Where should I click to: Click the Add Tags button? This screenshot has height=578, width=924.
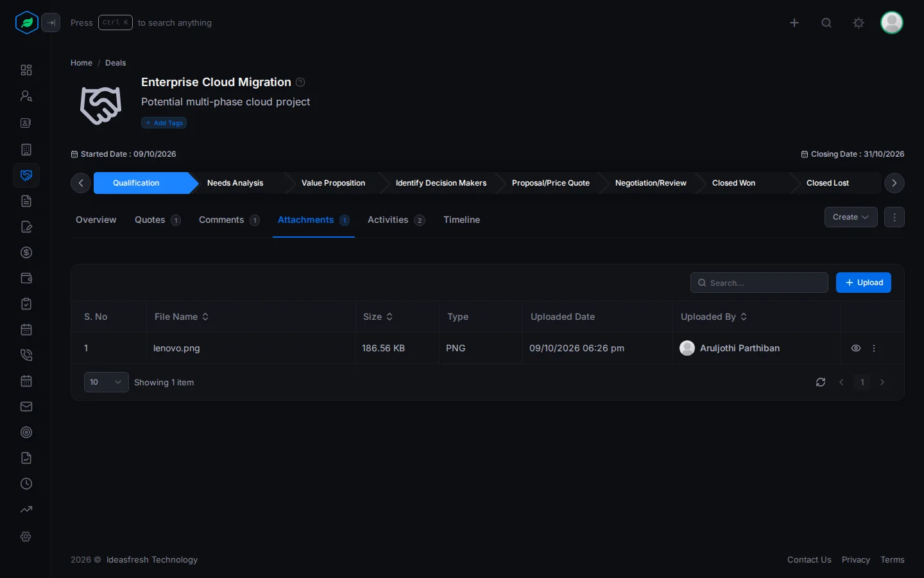pos(164,123)
